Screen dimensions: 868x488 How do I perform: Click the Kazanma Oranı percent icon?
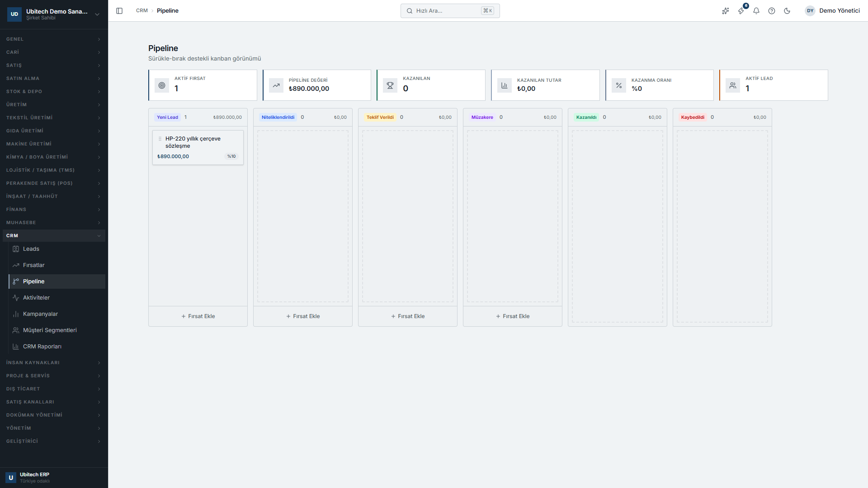pos(619,85)
